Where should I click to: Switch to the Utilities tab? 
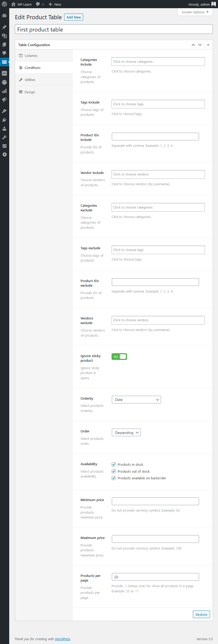44,80
